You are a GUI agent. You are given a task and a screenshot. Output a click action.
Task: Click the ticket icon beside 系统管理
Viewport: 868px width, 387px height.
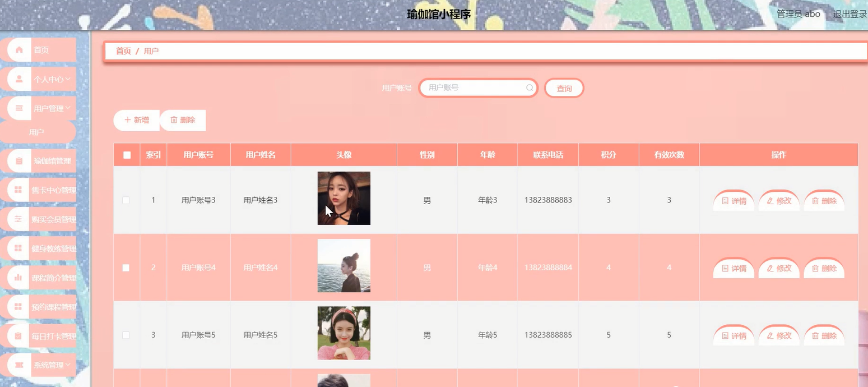(19, 365)
